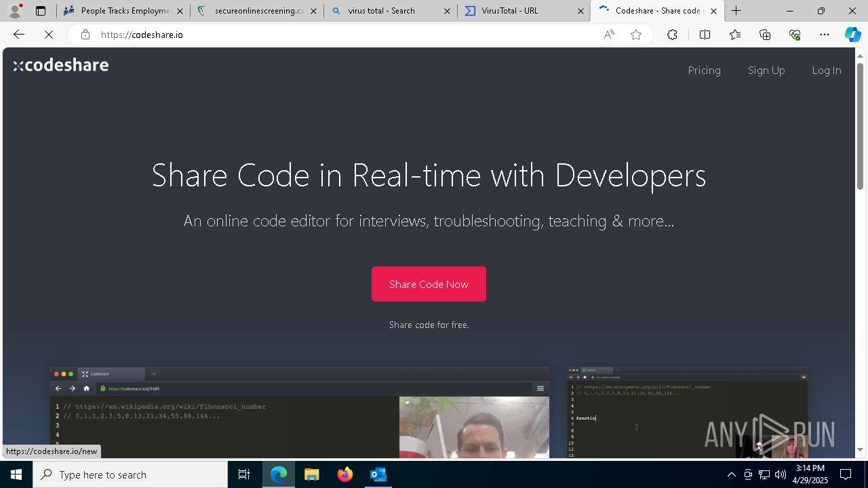This screenshot has height=488, width=868.
Task: Switch to People Tracks Employment tab
Action: click(x=123, y=11)
